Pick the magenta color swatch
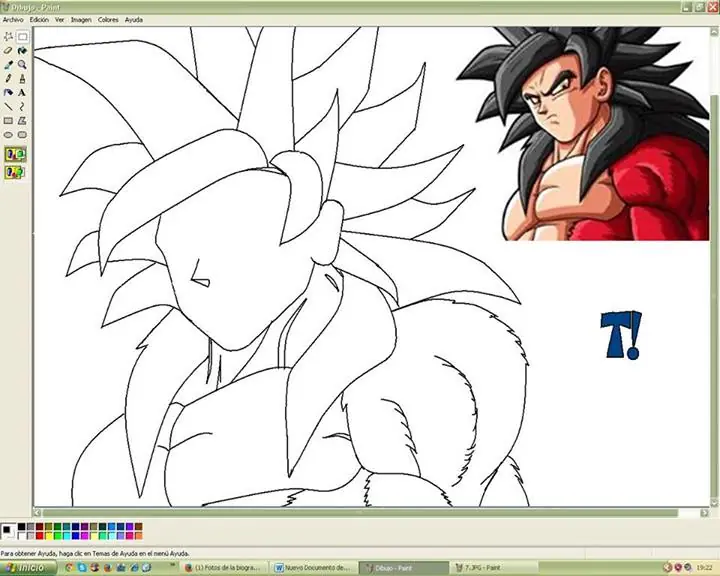Screen dimensions: 720x576 click(x=84, y=536)
